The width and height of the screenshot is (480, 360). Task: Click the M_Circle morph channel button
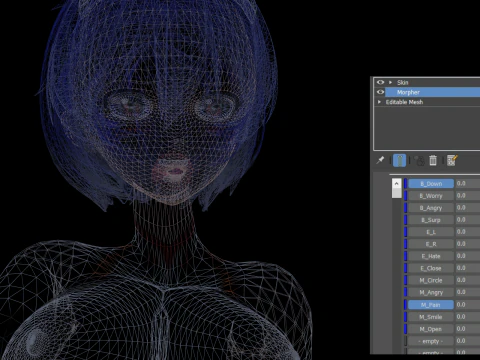point(431,280)
